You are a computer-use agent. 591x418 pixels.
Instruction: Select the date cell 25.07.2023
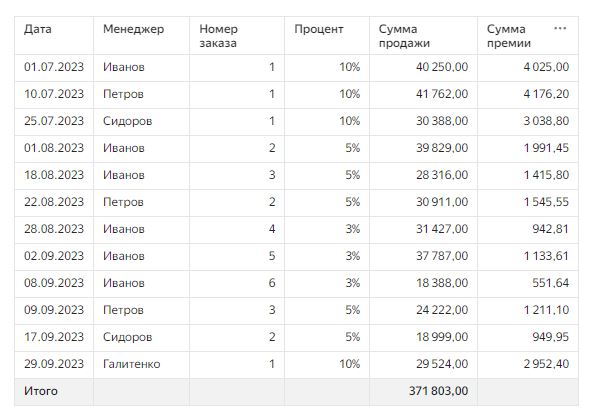coord(54,121)
